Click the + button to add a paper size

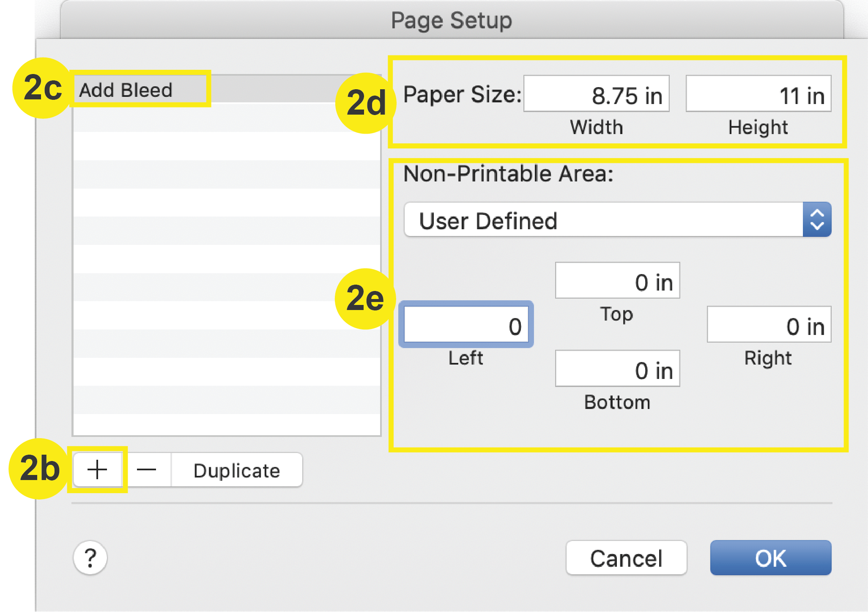click(98, 469)
